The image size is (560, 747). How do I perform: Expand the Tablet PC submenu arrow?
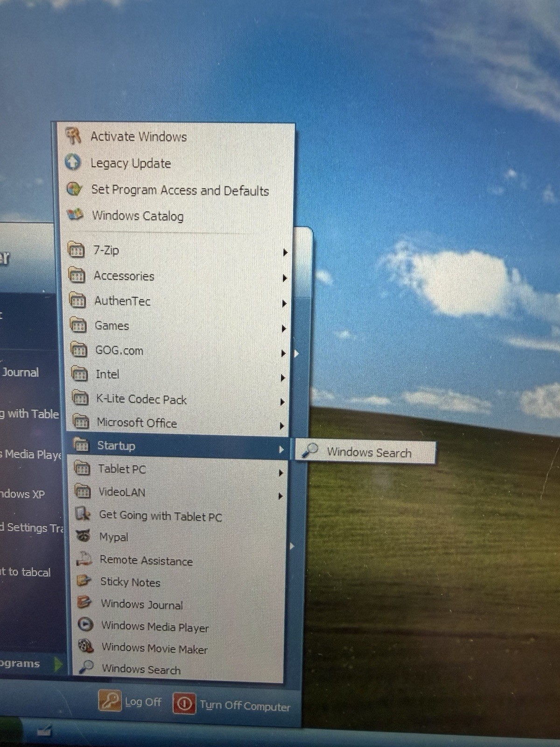point(281,473)
